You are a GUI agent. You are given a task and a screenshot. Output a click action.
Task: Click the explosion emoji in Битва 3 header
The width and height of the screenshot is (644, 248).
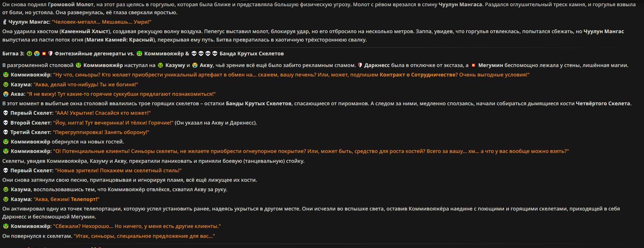44,54
